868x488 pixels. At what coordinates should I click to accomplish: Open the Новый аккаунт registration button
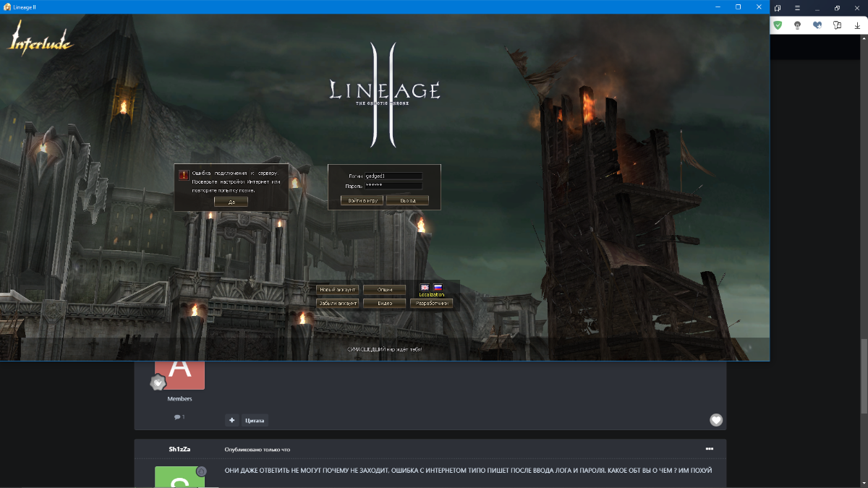pyautogui.click(x=337, y=289)
